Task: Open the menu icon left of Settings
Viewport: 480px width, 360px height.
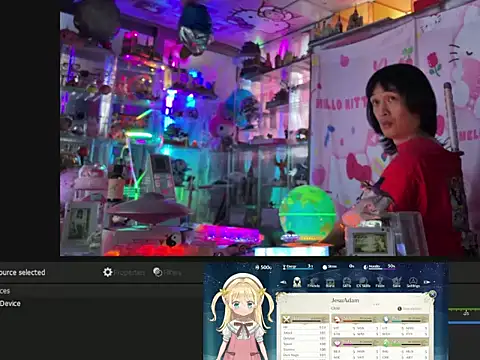Action: click(396, 282)
